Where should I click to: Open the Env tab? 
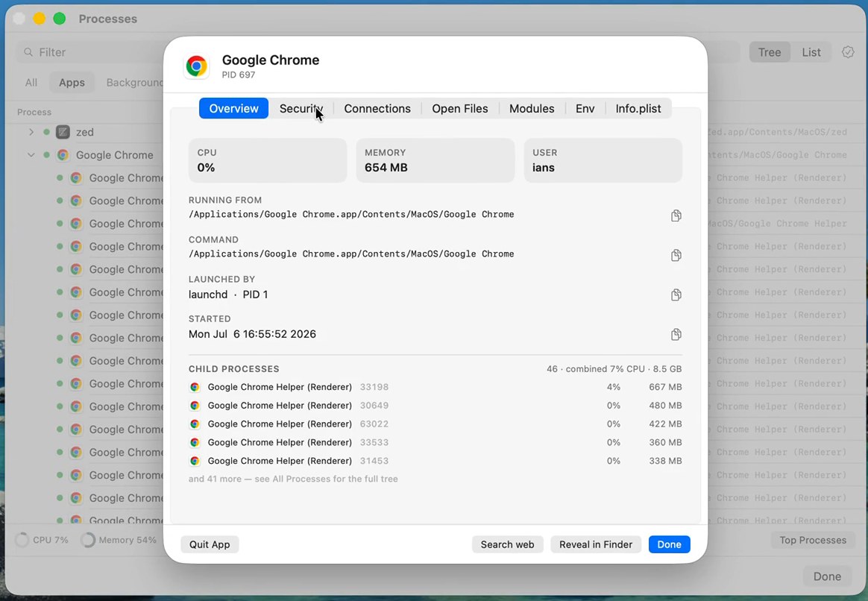coord(585,108)
